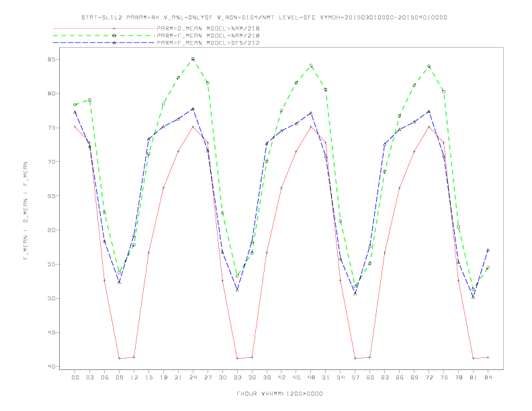Image resolution: width=532 pixels, height=411 pixels.
Task: Click x-axis forecast hour label 18
Action: 163,377
